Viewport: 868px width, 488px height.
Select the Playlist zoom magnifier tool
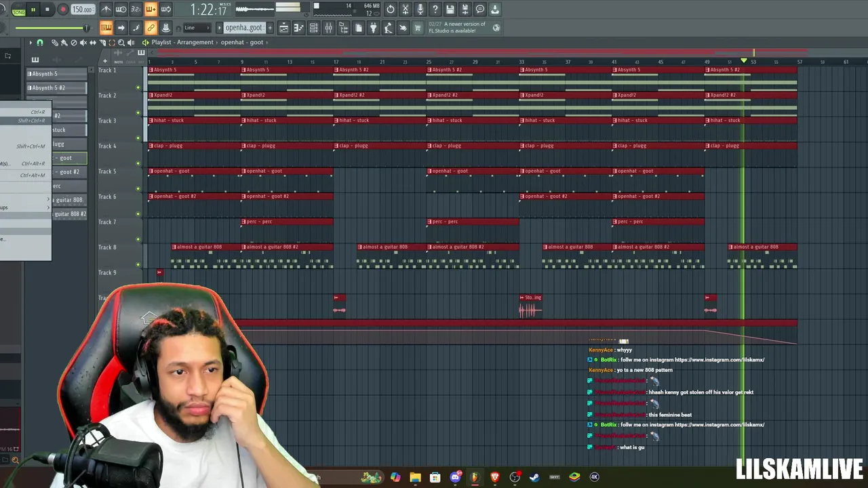(121, 43)
